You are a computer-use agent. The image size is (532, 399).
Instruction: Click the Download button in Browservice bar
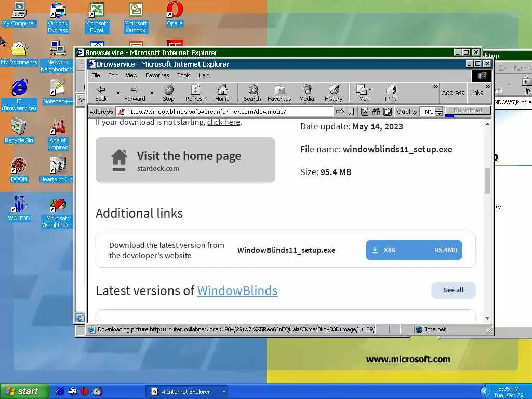pos(468,111)
